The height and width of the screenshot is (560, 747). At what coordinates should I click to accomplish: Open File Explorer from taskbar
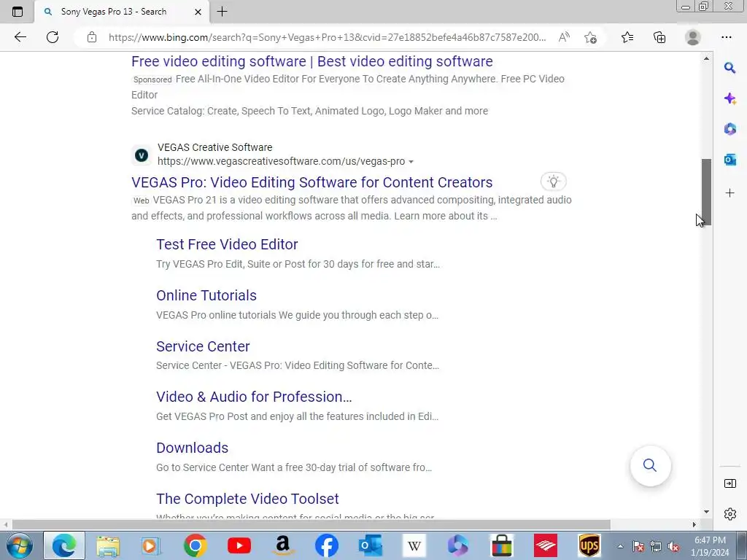tap(108, 545)
